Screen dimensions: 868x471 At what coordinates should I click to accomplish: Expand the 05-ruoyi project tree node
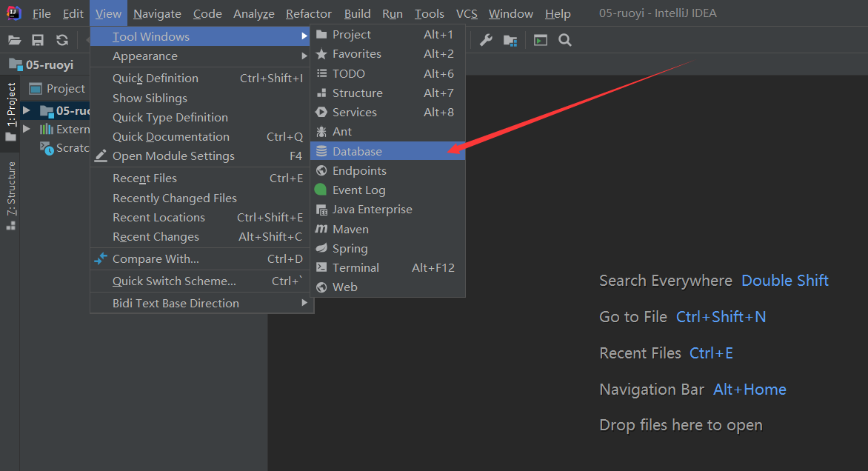26,110
